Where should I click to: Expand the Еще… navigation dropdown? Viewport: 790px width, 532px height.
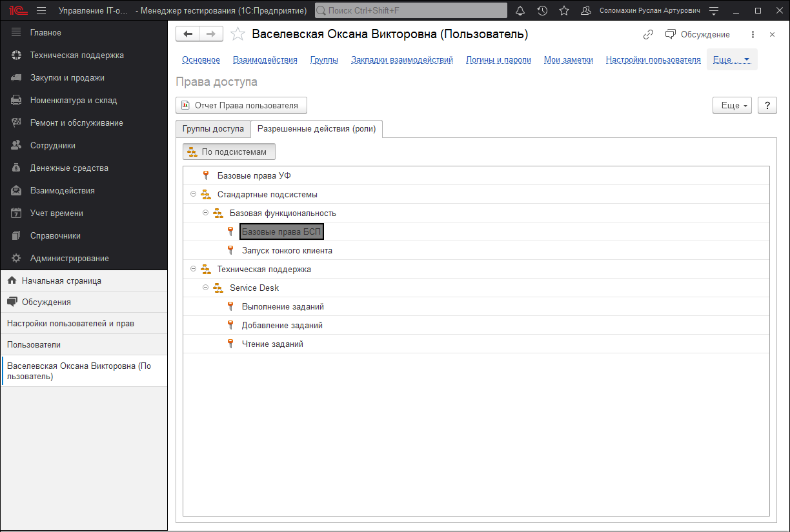(x=731, y=59)
